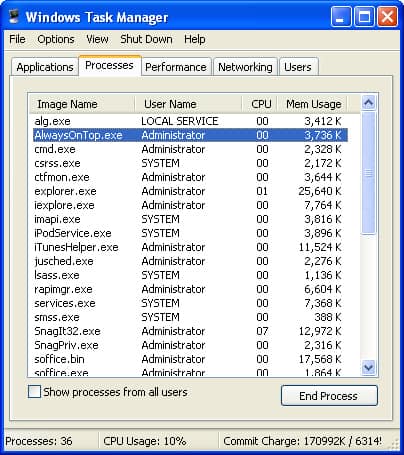Click the process list scrollbar thumb

(x=368, y=173)
